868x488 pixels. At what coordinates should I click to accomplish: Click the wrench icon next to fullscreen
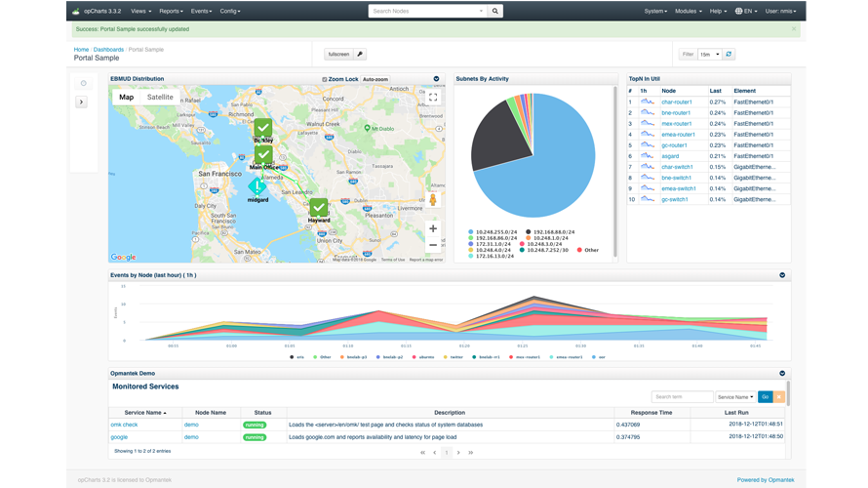(360, 55)
